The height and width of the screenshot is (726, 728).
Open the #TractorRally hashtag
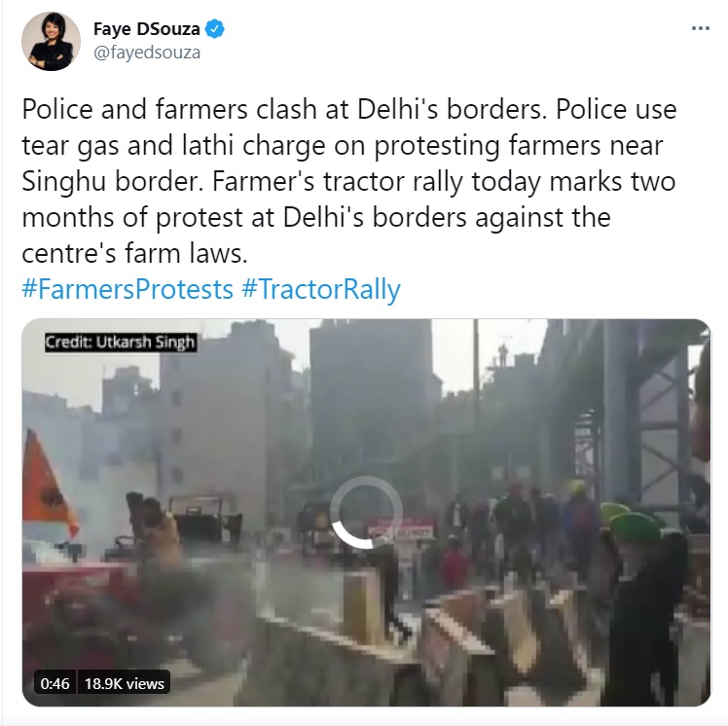pos(321,289)
